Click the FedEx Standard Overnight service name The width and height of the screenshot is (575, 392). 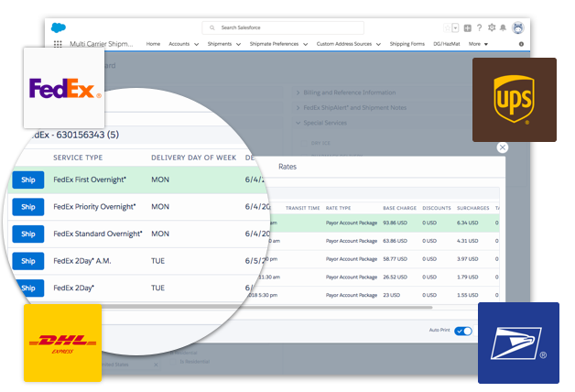98,234
